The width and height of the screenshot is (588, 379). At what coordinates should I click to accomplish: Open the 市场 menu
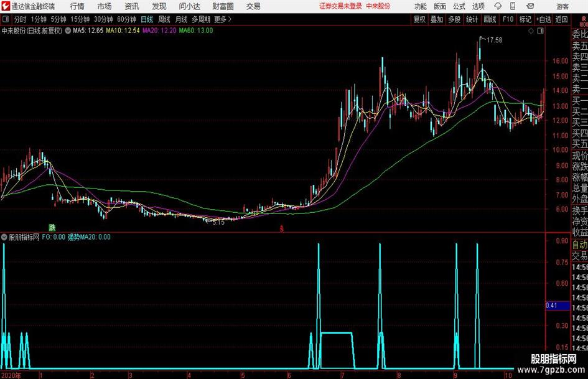point(105,6)
